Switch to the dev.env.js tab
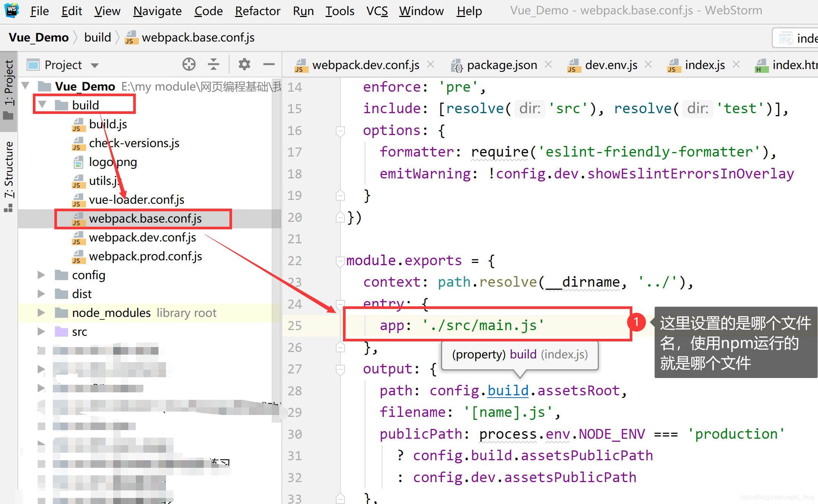This screenshot has height=504, width=818. coord(611,65)
